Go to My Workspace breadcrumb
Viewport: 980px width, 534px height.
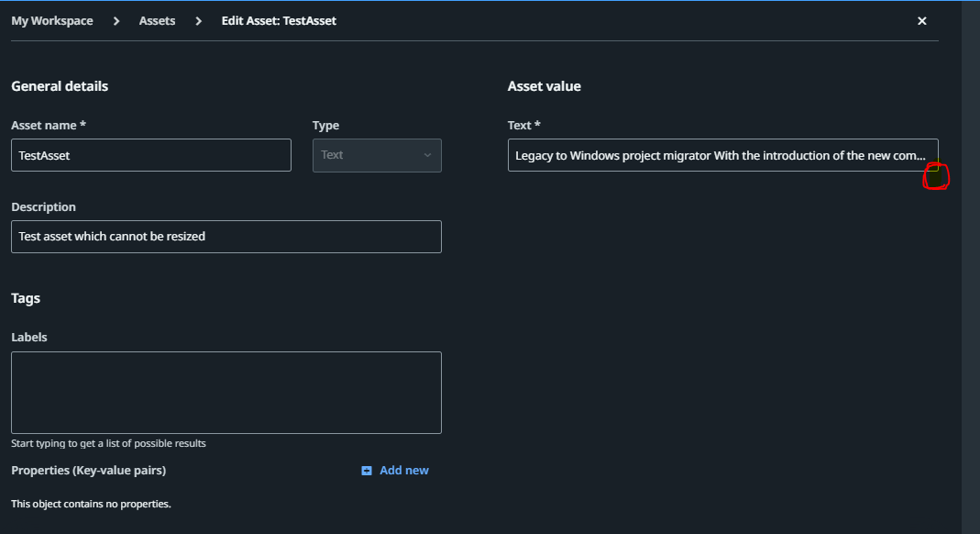(x=52, y=21)
